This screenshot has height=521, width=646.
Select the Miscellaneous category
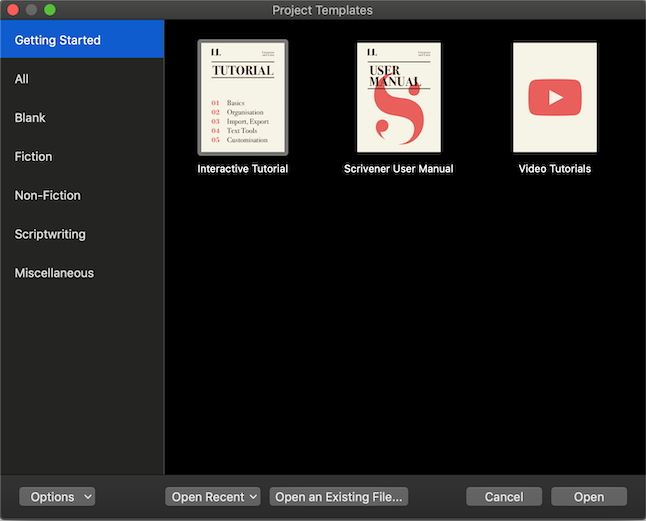82,273
